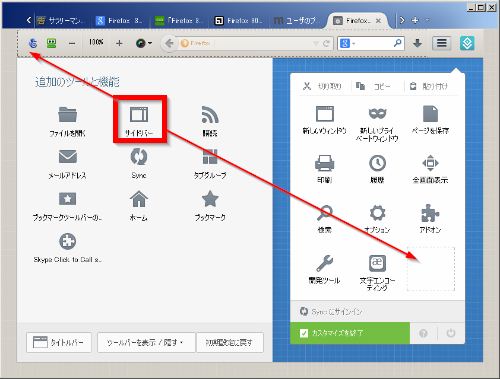Toggle the green Exit Customize checkbox button
Screen dimensions: 500x379
pos(350,333)
